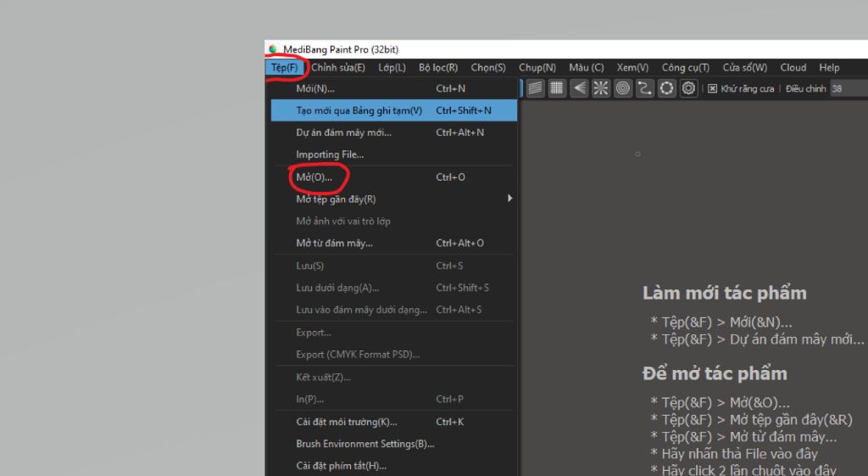Screen dimensions: 868x476
Task: Open the Chụp(N) menu
Action: click(x=537, y=68)
